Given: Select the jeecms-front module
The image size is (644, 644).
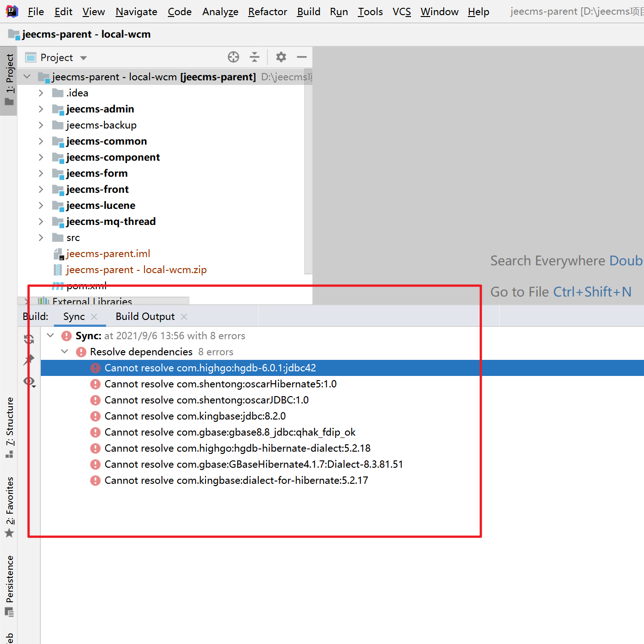Looking at the screenshot, I should 97,190.
